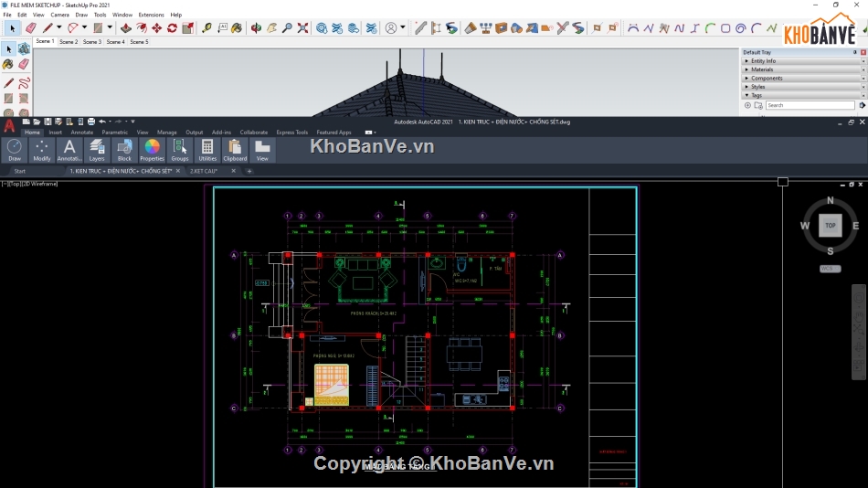The image size is (868, 488).
Task: Open the AutoCAD Draw panel
Action: [15, 150]
